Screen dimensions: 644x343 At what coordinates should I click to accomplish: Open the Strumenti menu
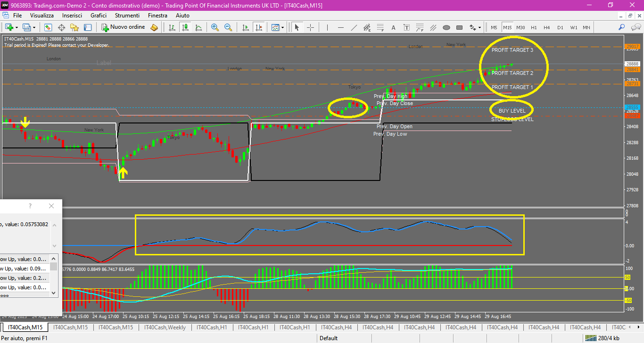coord(127,16)
